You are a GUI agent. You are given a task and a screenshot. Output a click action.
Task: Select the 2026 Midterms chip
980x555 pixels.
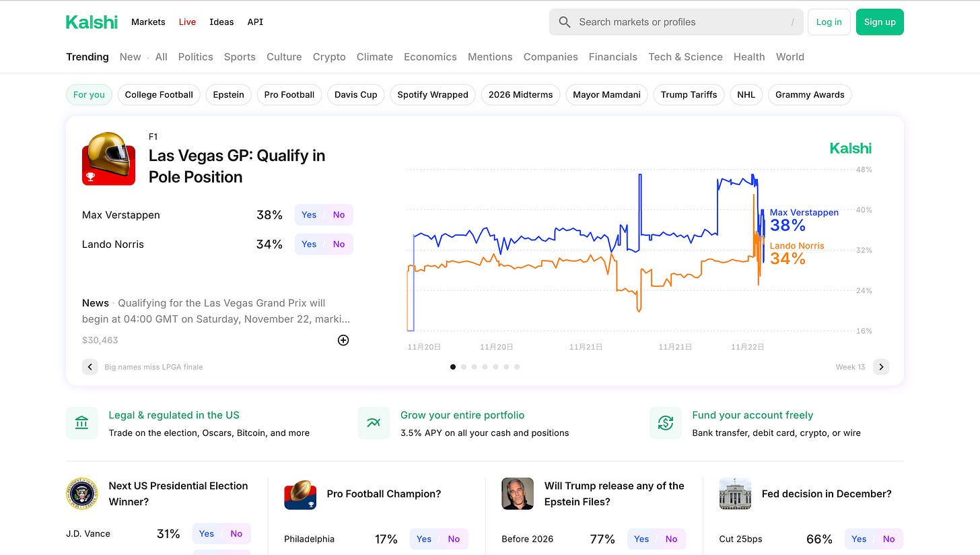[521, 94]
